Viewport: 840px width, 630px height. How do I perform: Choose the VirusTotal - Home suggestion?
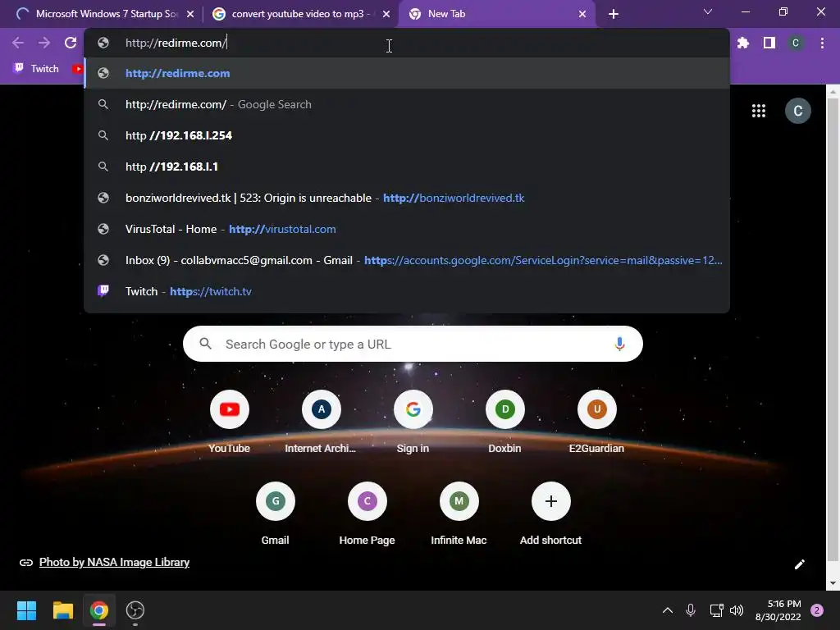tap(407, 229)
